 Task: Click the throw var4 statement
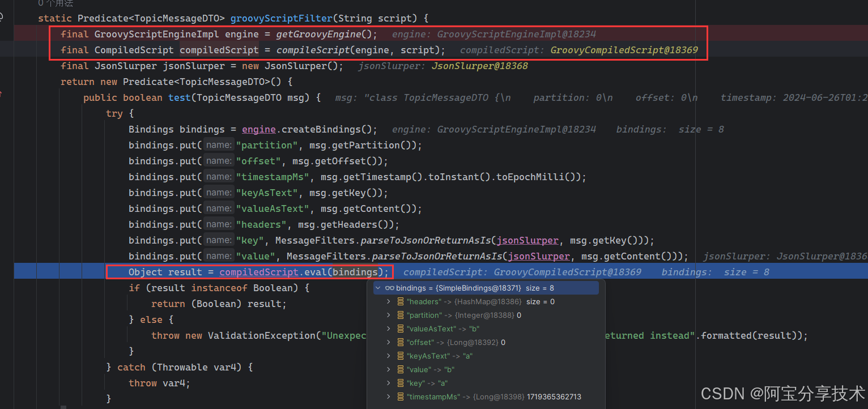159,383
